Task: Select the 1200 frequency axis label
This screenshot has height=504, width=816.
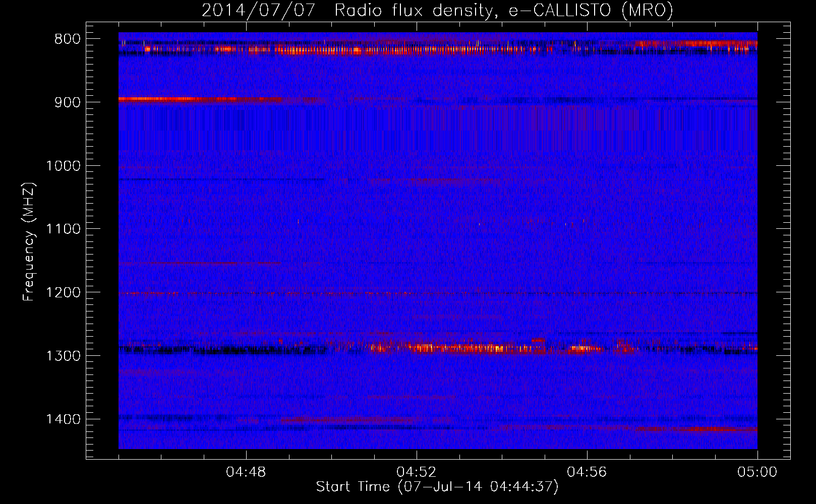Action: point(63,293)
